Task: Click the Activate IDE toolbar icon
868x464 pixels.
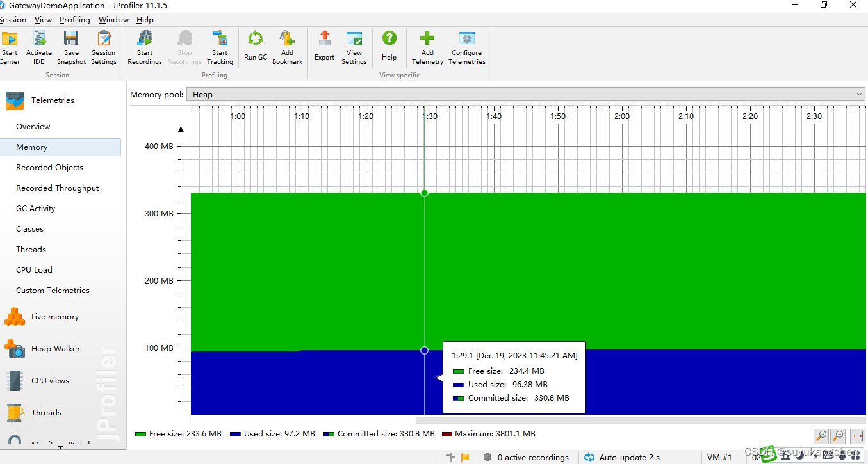Action: [39, 48]
